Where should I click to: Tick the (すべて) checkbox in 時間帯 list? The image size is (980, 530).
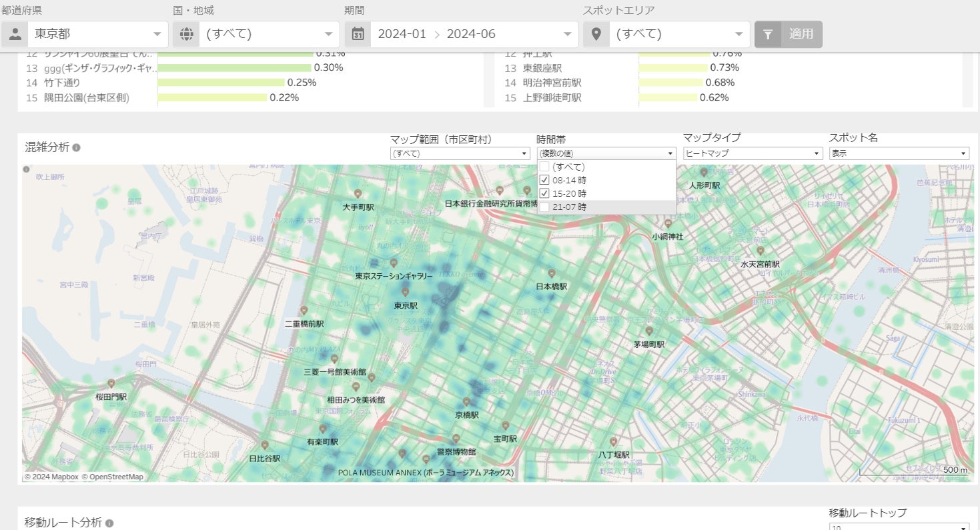(x=544, y=167)
